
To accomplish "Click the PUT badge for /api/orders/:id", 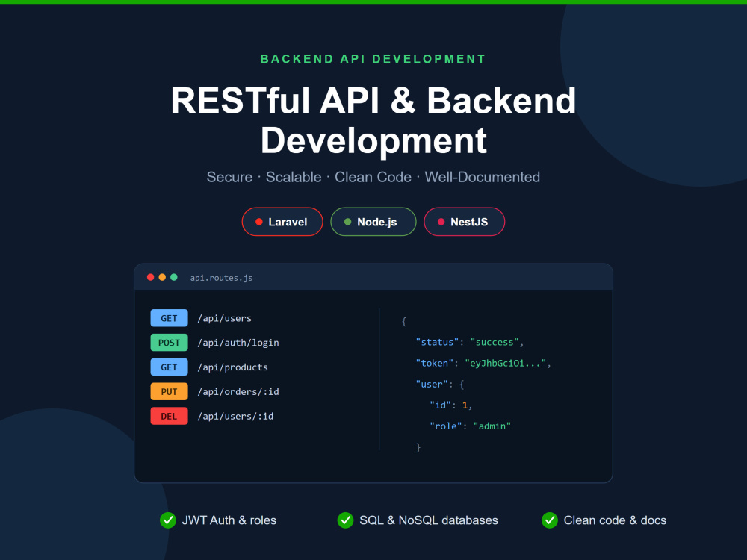I will [x=169, y=392].
